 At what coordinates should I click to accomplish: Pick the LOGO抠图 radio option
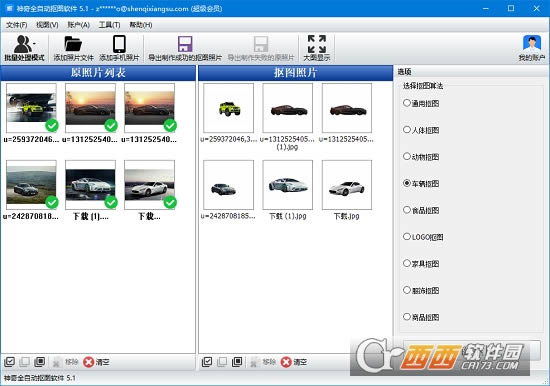point(423,237)
